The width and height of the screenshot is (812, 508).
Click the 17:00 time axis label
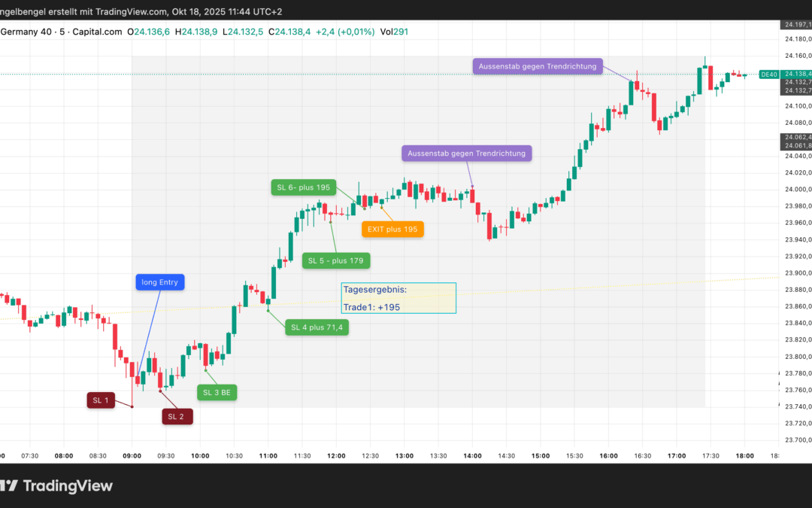677,456
